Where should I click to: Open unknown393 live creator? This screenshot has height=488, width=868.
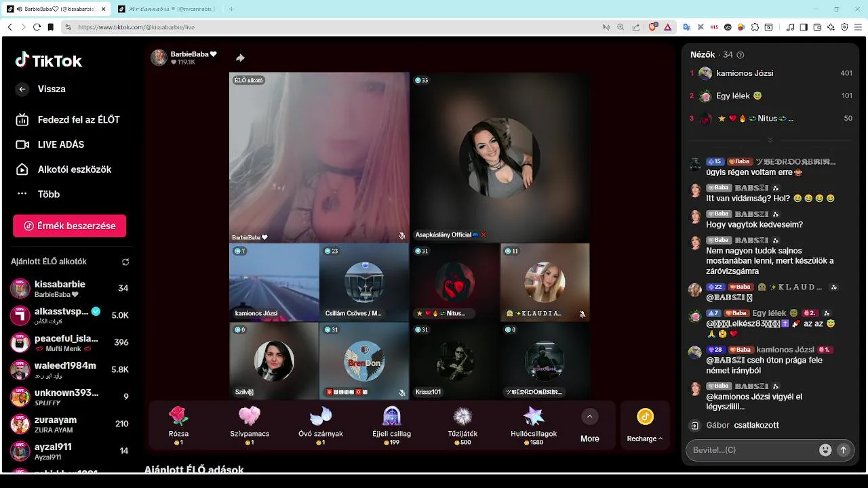[x=70, y=396]
